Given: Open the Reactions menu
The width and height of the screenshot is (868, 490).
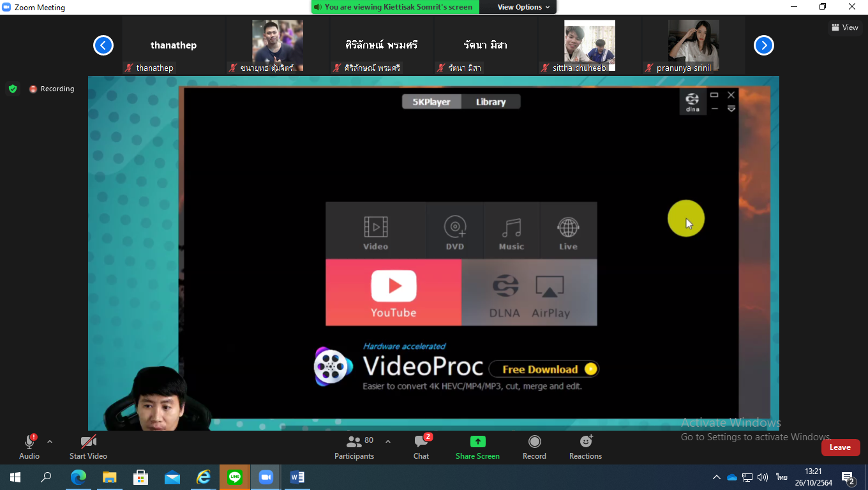Looking at the screenshot, I should [x=585, y=447].
